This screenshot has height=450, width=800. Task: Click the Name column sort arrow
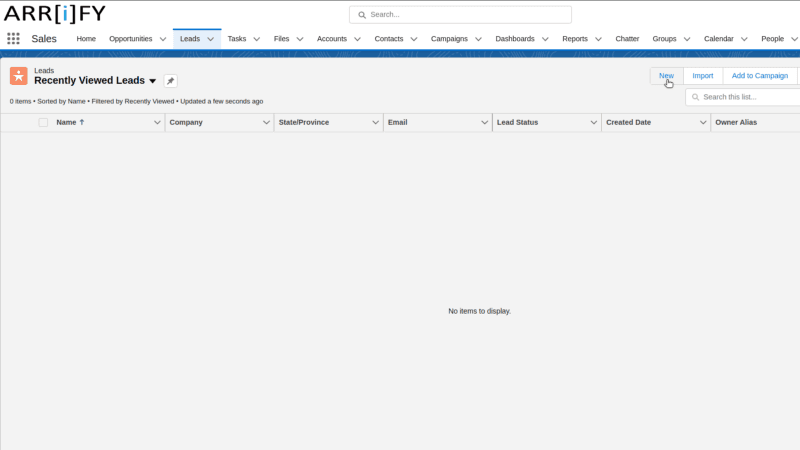coord(82,122)
